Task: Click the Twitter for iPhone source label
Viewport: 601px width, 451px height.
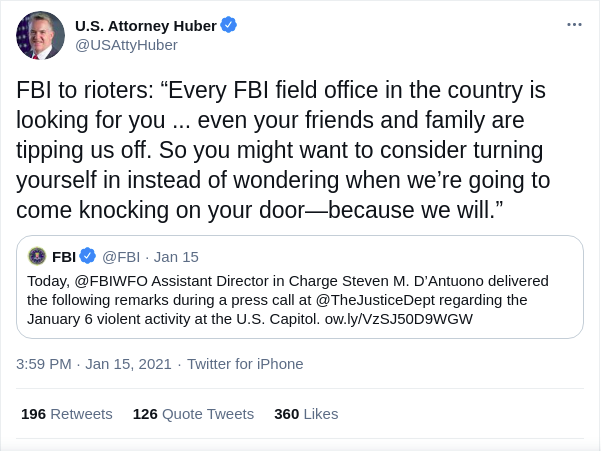Action: tap(245, 364)
